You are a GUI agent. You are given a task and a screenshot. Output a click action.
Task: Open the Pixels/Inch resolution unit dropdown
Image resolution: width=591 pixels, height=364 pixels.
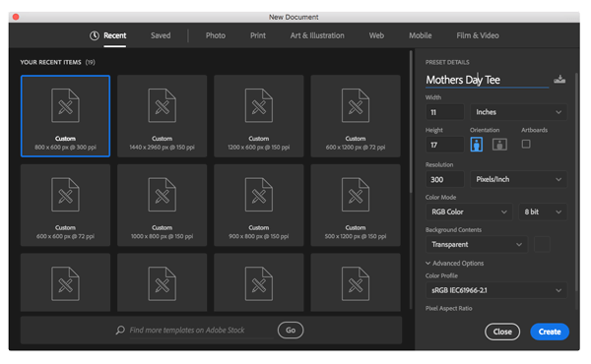point(518,179)
